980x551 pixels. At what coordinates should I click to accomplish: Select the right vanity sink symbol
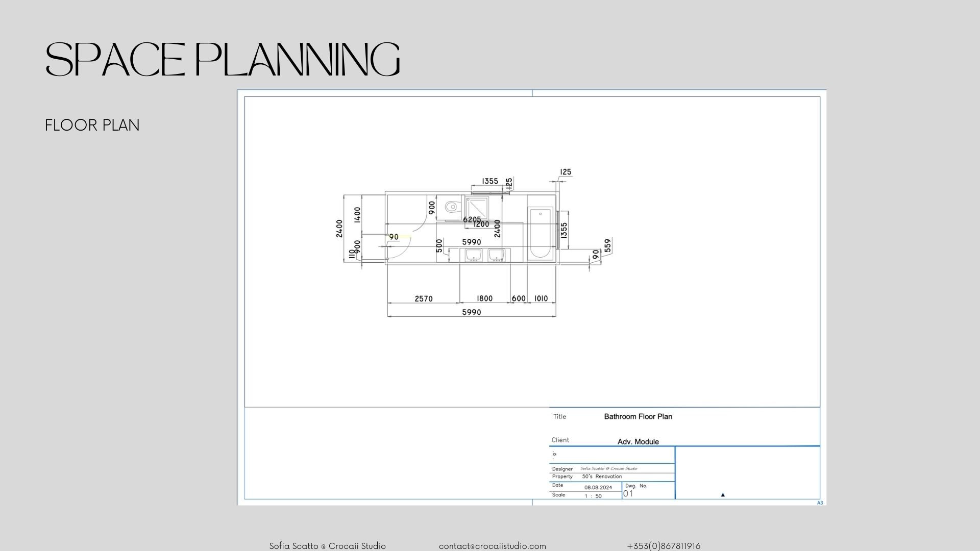pyautogui.click(x=496, y=255)
